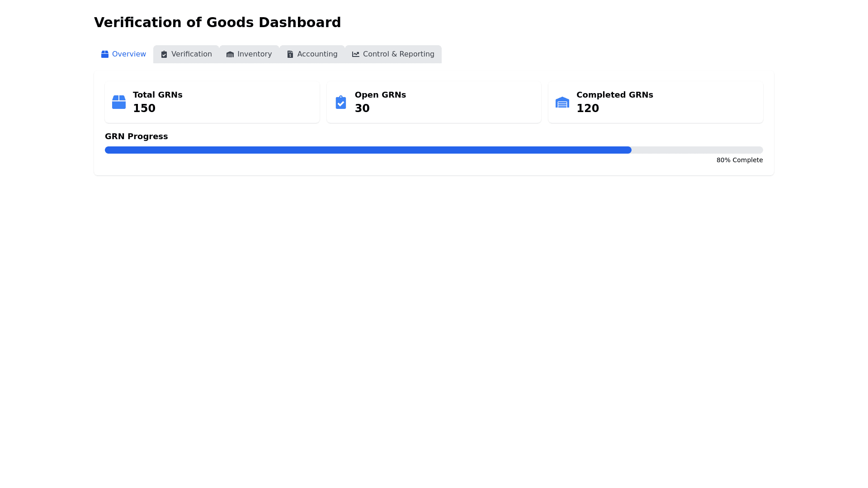Click the chart-line icon on Control & Reporting tab

[356, 54]
